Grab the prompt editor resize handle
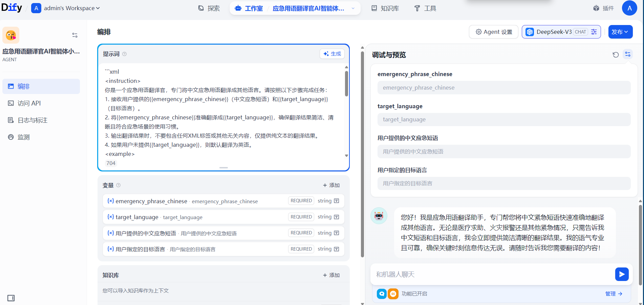This screenshot has height=305, width=644. (223, 168)
